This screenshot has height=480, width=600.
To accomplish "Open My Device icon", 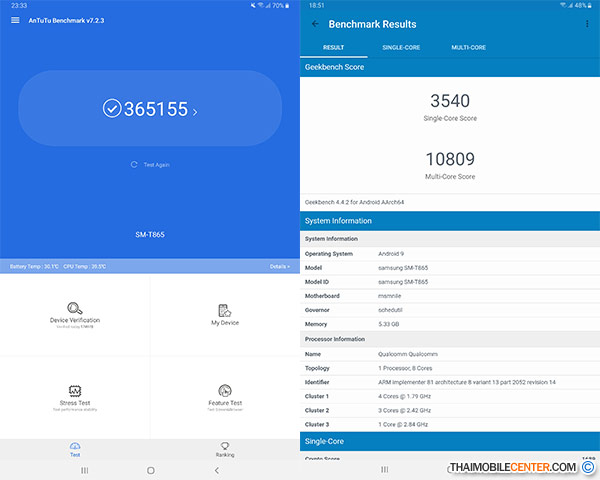I will click(225, 310).
